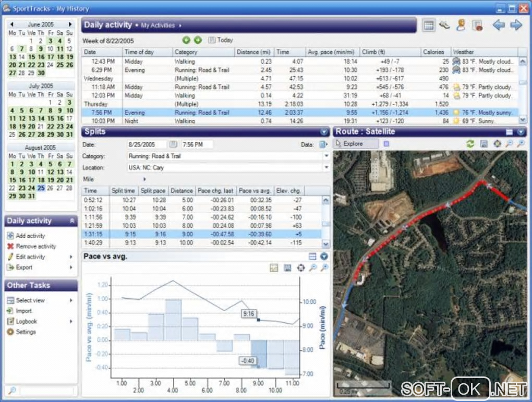Open date picker calendar icon in Splits
This screenshot has width=532, height=402.
tap(173, 144)
